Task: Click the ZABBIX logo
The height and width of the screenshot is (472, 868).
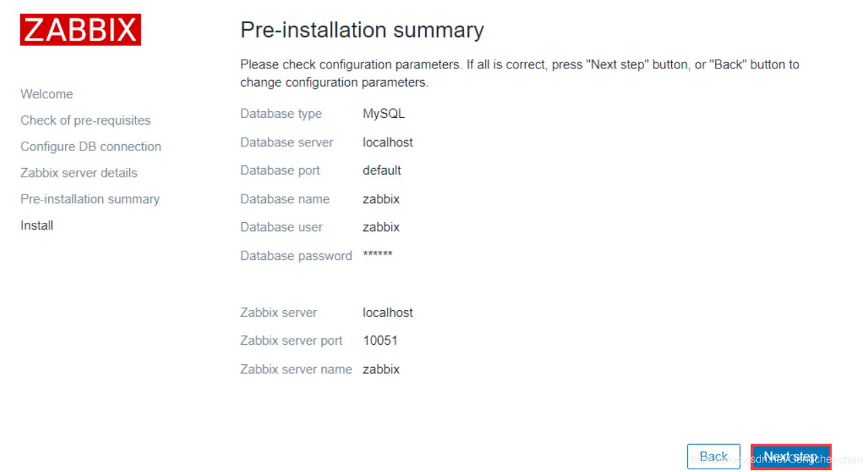Action: tap(81, 30)
